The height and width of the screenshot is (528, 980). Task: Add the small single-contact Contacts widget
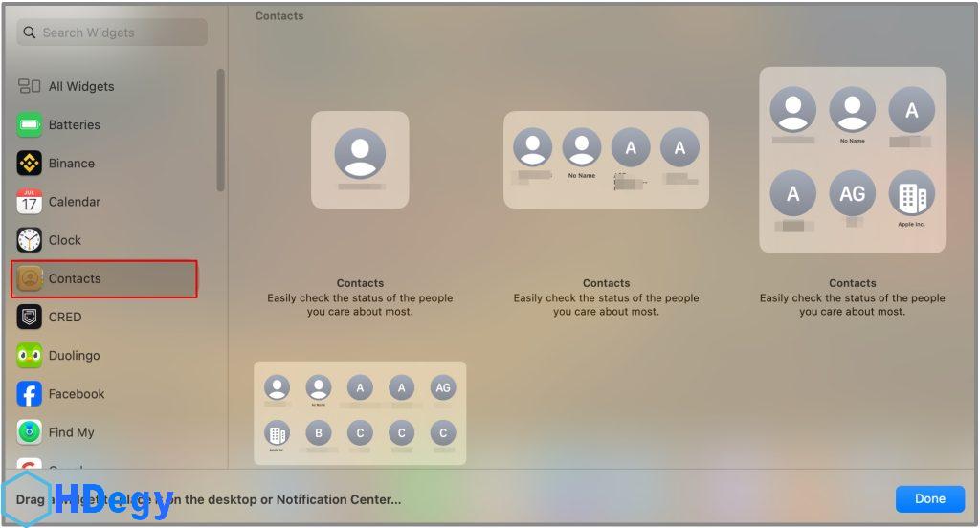(360, 160)
